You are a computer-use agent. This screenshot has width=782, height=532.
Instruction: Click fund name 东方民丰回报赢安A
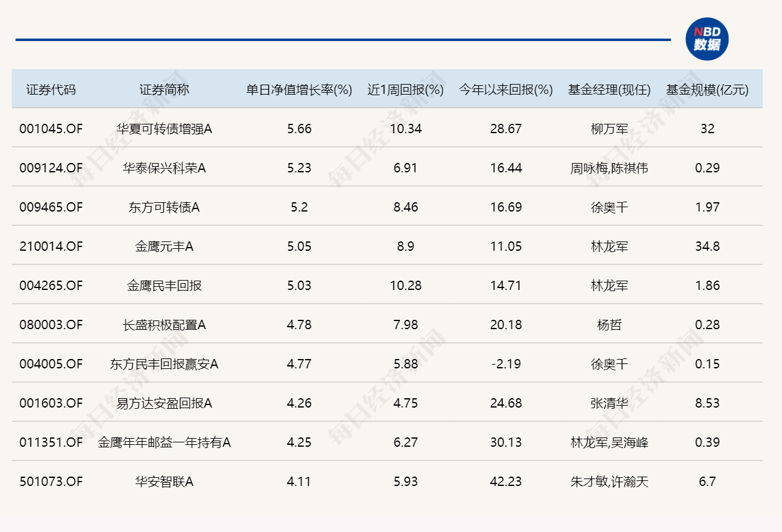164,364
